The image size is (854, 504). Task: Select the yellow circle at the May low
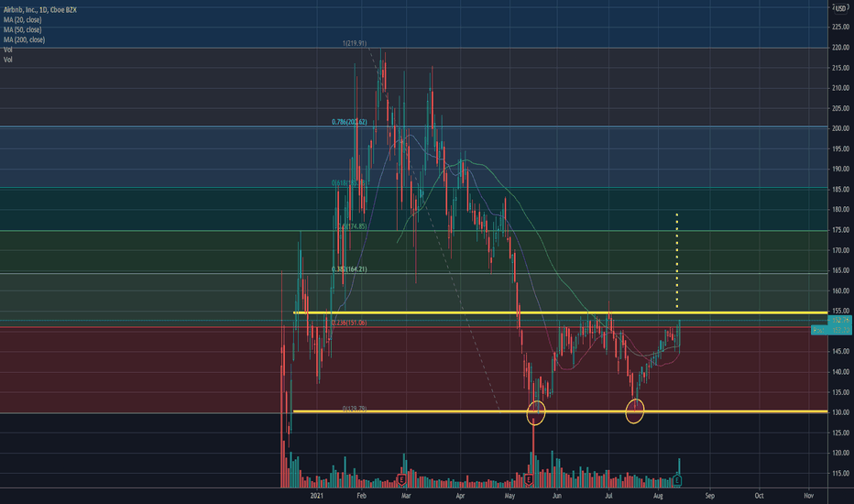536,413
